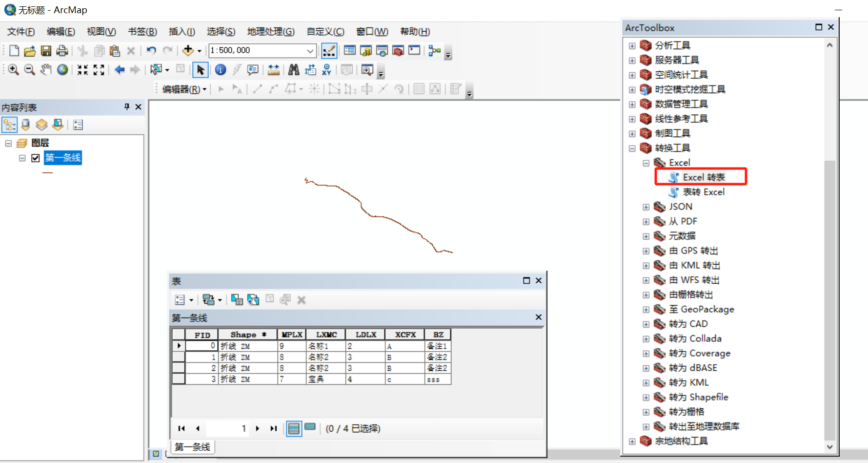The width and height of the screenshot is (868, 463).
Task: Open a map document via folder icon
Action: pyautogui.click(x=30, y=50)
